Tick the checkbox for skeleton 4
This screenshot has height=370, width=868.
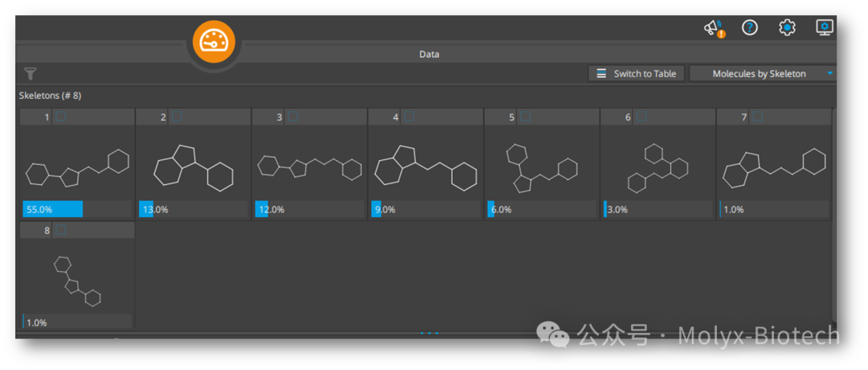point(409,117)
